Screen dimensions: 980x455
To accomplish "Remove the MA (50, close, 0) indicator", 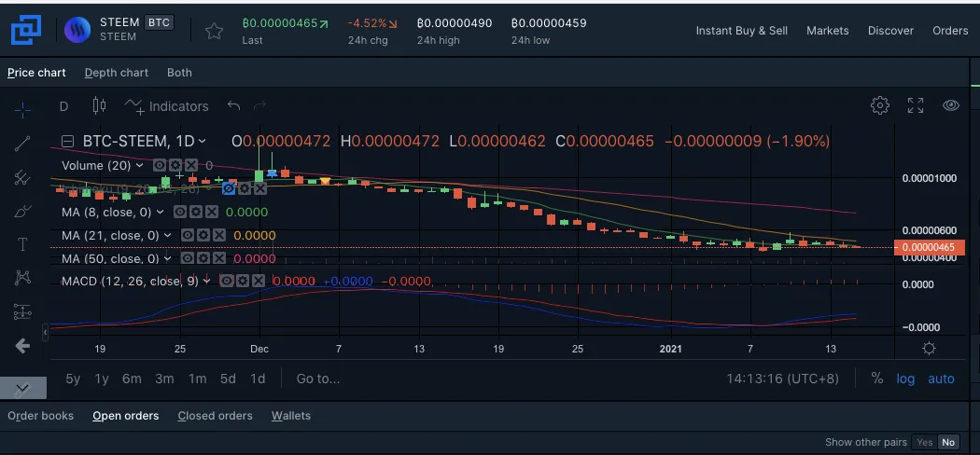I will click(x=218, y=258).
